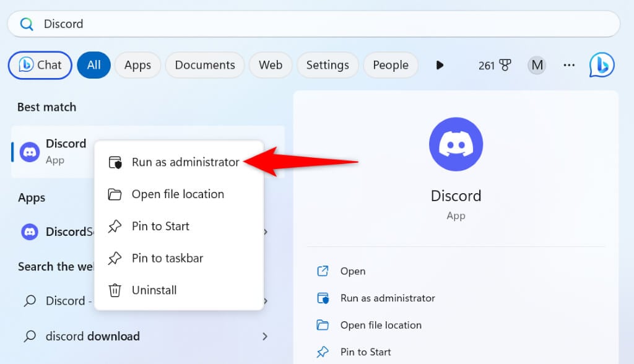Click the pin icon beside context Pin to Start
The width and height of the screenshot is (634, 364).
115,226
